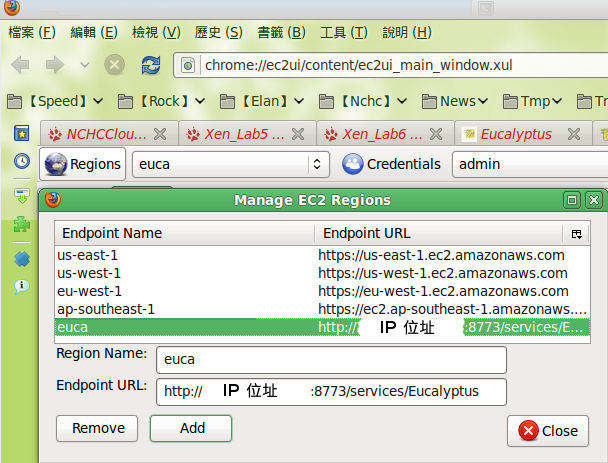The image size is (608, 463).
Task: Click the Endpoint URL column header
Action: (439, 233)
